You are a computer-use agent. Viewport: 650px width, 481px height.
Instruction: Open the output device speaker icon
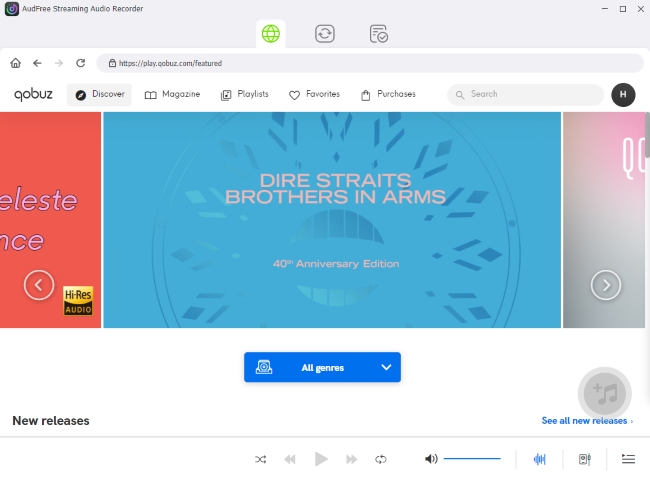pyautogui.click(x=585, y=459)
